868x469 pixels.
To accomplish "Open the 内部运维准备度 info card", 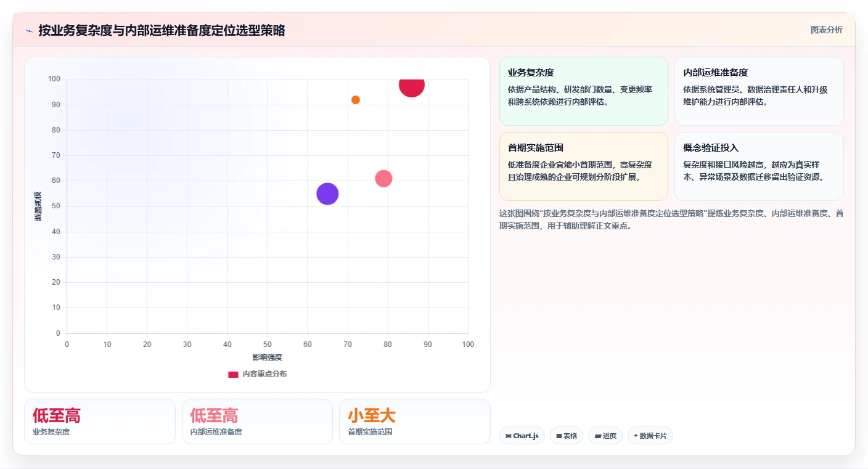I will [759, 91].
